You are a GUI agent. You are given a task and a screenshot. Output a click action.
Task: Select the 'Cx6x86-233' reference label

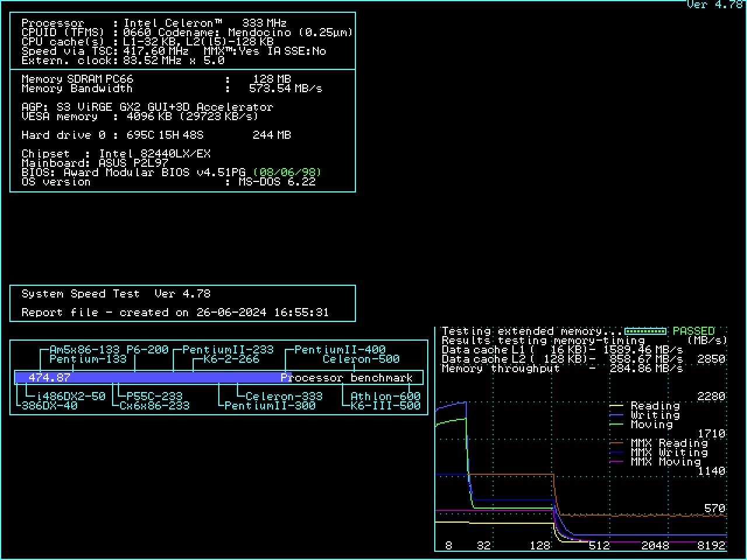155,406
